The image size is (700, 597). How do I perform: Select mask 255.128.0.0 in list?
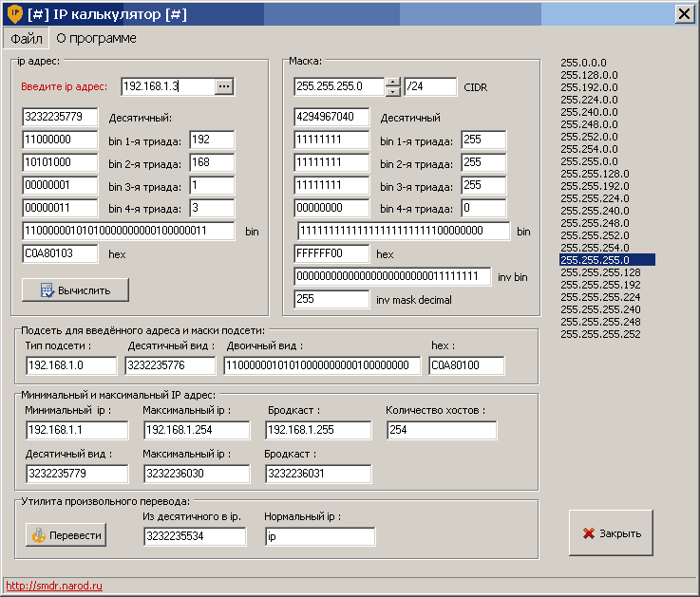click(589, 75)
